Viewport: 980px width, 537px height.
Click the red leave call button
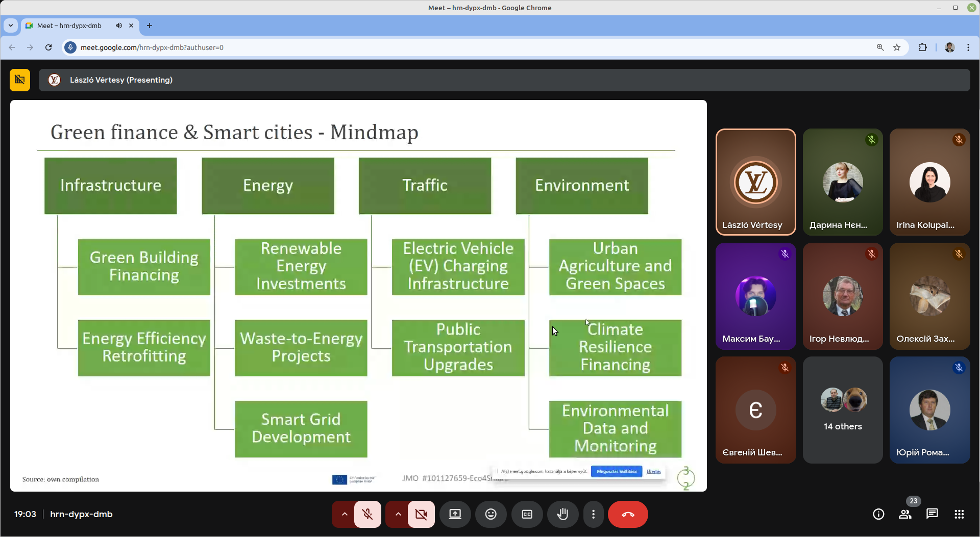(x=628, y=514)
